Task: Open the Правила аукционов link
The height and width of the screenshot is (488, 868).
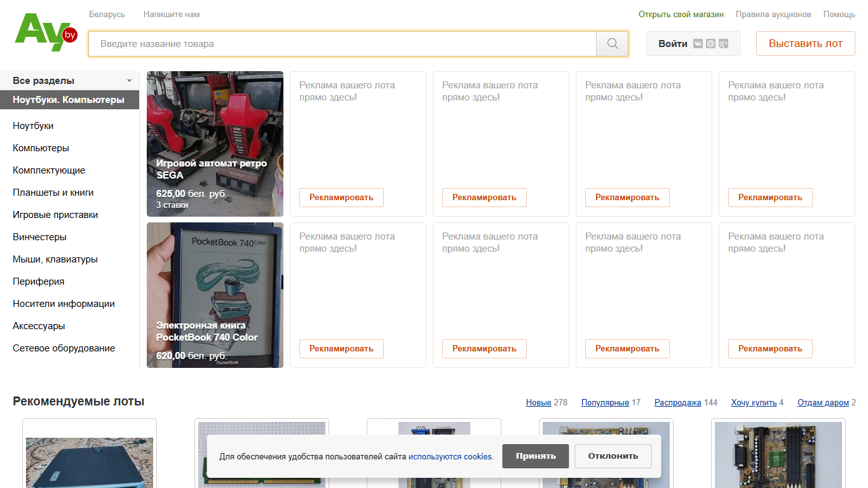Action: 773,14
